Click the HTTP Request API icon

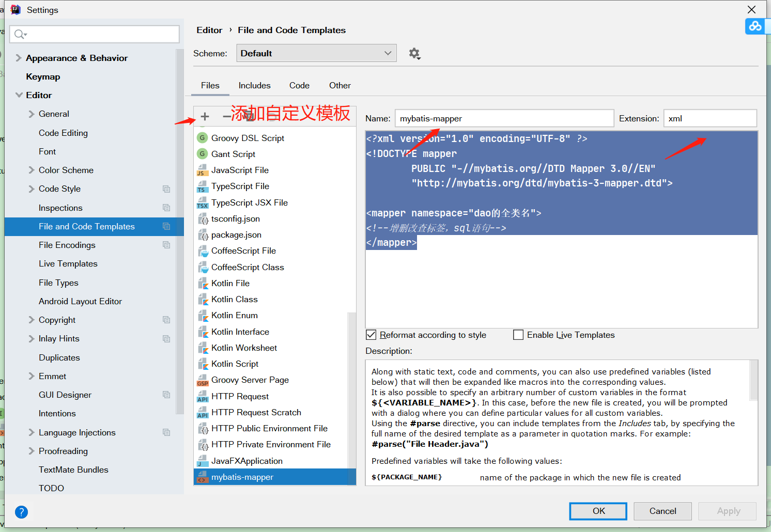[x=203, y=397]
